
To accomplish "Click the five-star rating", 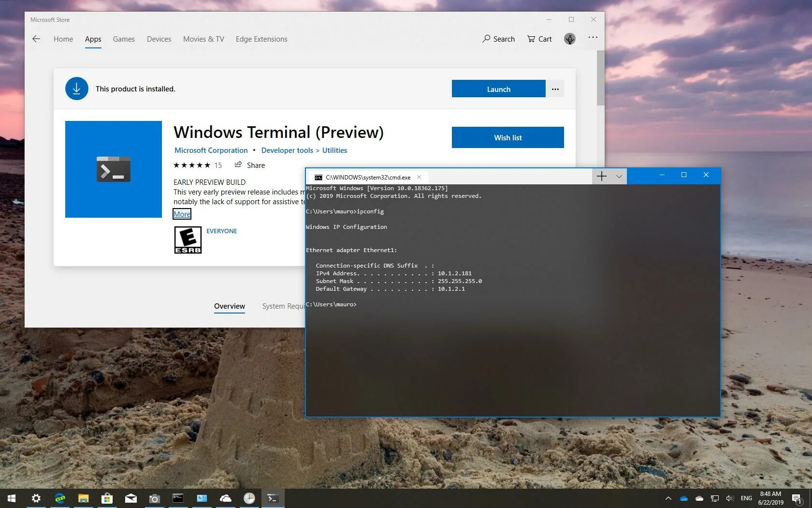I will 192,165.
